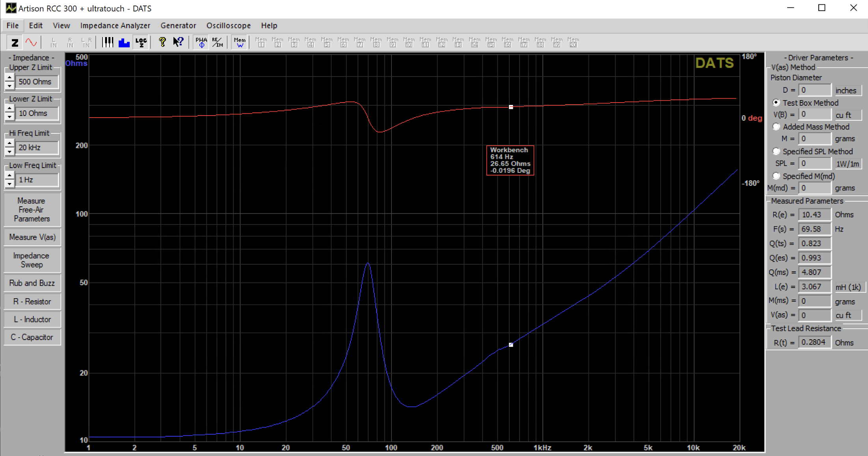Screen dimensions: 868x456
Task: Click the Test Lead Resistance R(t) field
Action: click(x=814, y=342)
